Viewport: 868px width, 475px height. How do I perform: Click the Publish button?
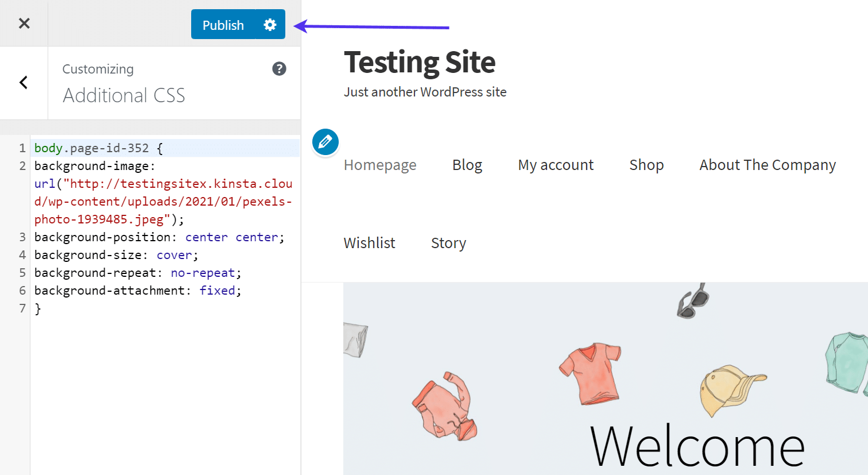click(x=223, y=24)
